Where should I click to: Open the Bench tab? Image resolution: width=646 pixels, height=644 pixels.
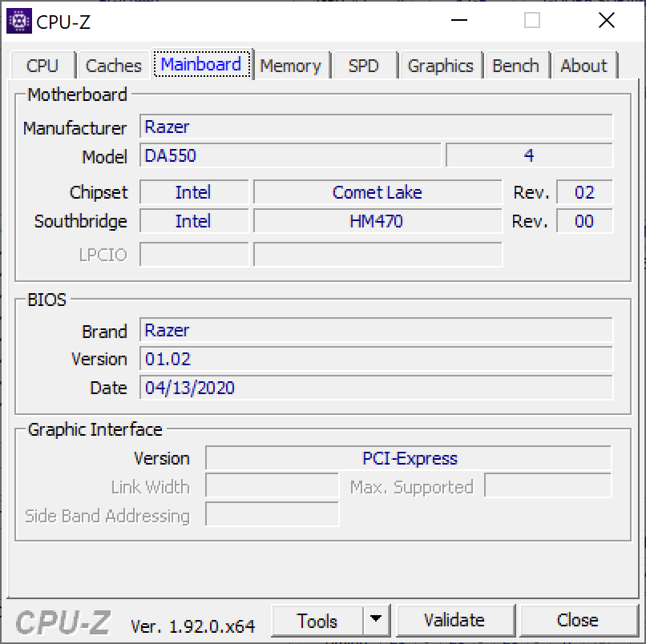click(516, 66)
